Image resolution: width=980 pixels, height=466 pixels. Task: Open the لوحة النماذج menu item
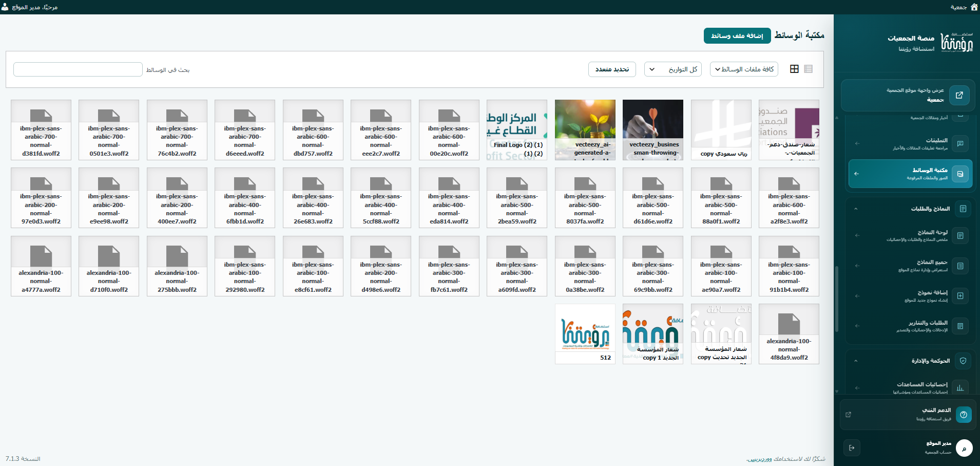coord(911,236)
